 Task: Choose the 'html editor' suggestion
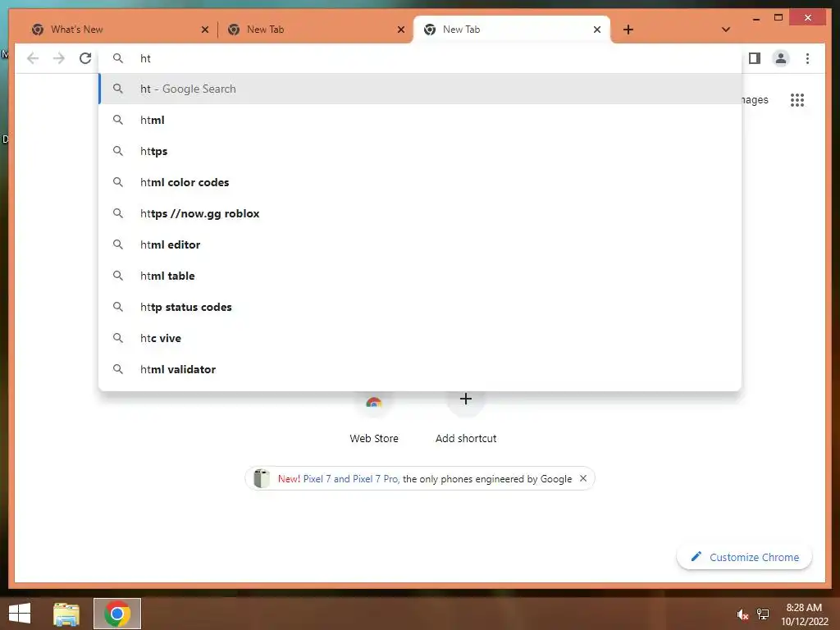click(421, 244)
